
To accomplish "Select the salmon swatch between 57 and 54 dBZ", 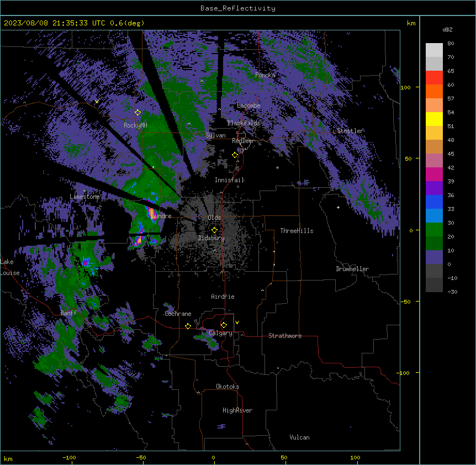I will tap(434, 105).
